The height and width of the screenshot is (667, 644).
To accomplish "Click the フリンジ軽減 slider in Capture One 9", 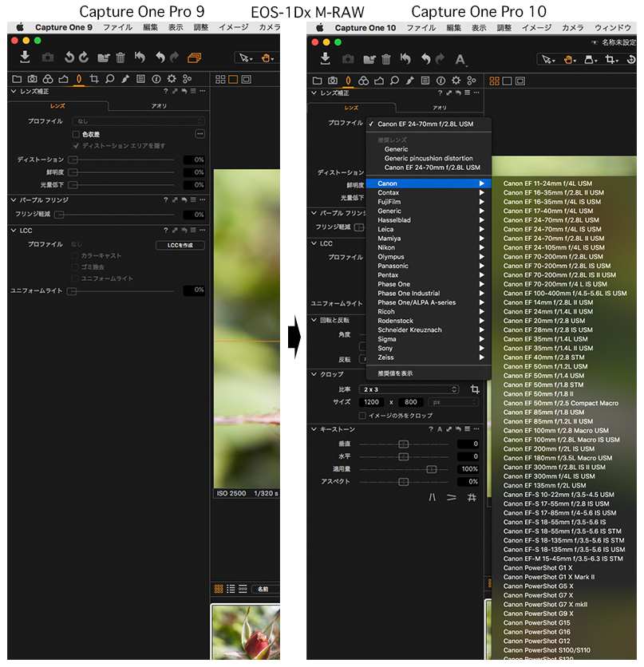I will click(x=114, y=215).
